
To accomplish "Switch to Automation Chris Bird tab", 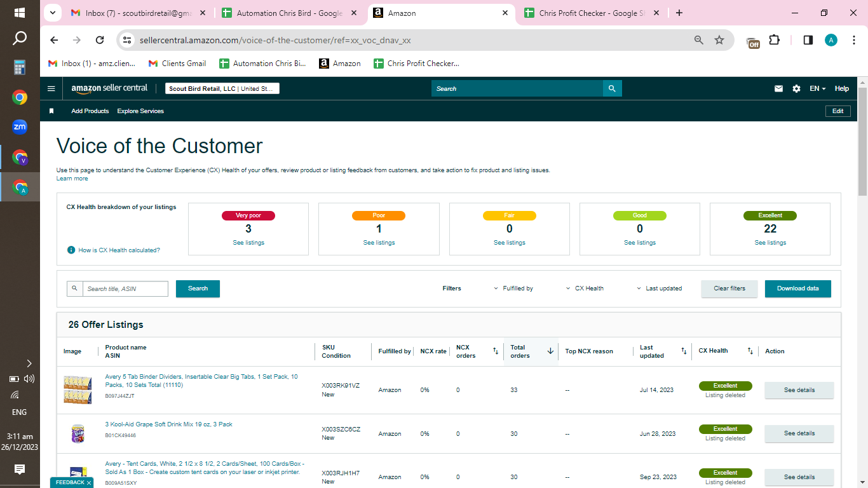I will [289, 13].
